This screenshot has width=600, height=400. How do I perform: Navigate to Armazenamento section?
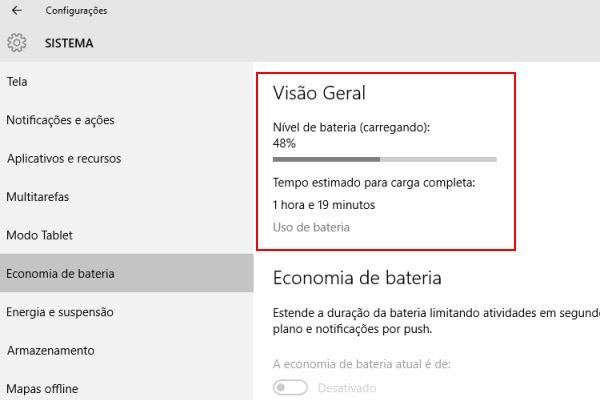[50, 350]
